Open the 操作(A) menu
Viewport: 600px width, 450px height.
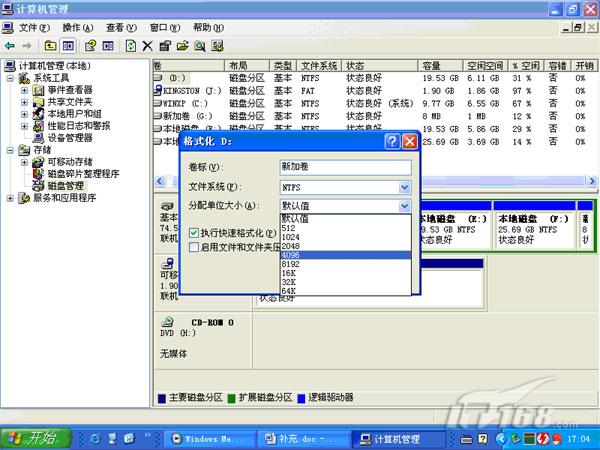pos(78,27)
